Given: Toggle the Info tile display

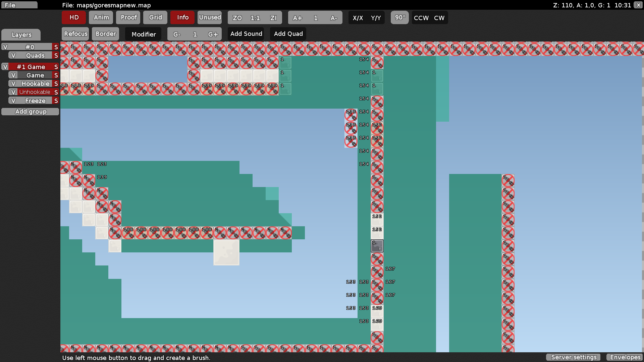Looking at the screenshot, I should (182, 17).
